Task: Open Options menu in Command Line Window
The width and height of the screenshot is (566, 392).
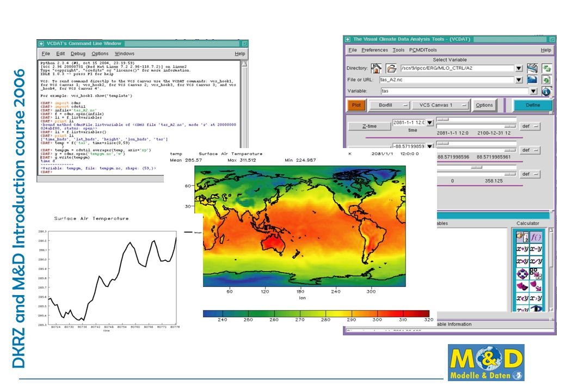Action: 100,53
